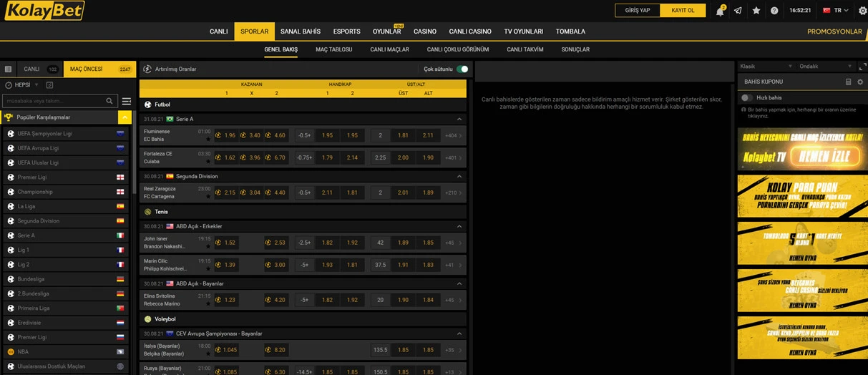Screen dimensions: 868x375
Task: Open Bundesliga in the sidebar list
Action: tap(66, 279)
